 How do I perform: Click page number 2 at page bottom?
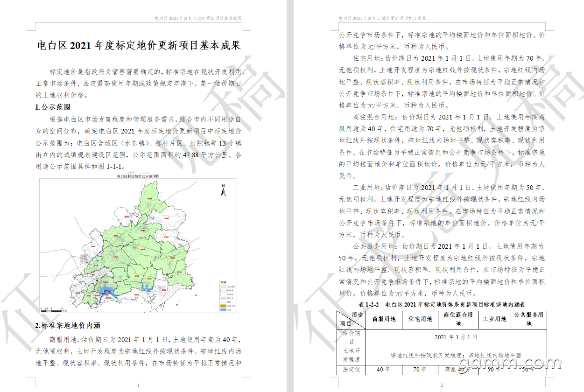click(x=441, y=385)
